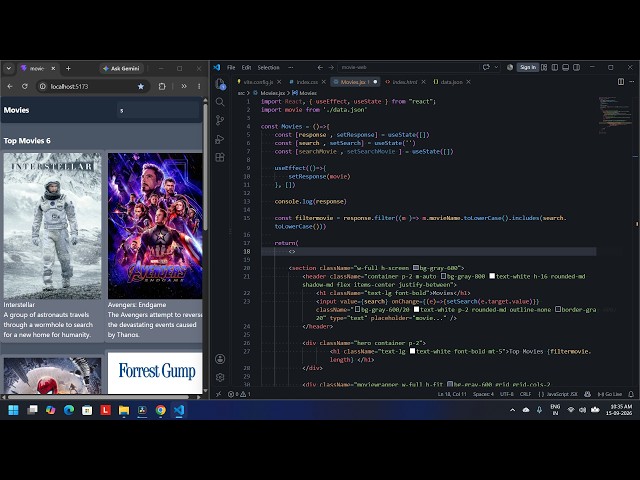Expand the Copilot chat dropdown arrow
This screenshot has height=480, width=640.
[496, 67]
